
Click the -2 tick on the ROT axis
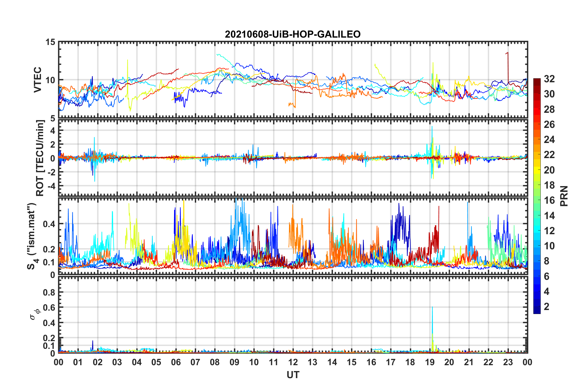(51, 172)
